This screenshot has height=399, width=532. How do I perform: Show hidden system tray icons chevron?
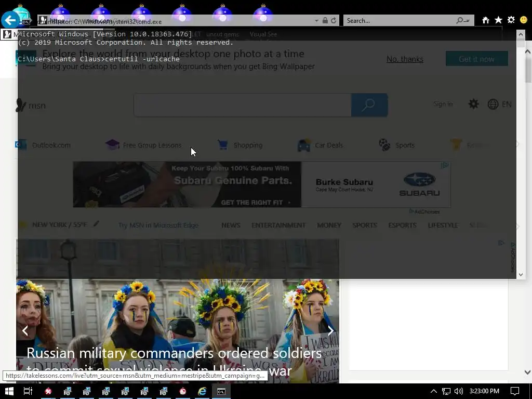434,391
